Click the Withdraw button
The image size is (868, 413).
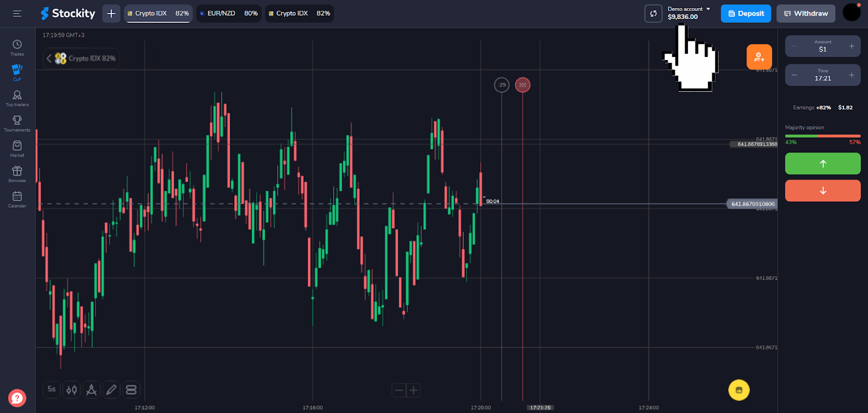[806, 14]
